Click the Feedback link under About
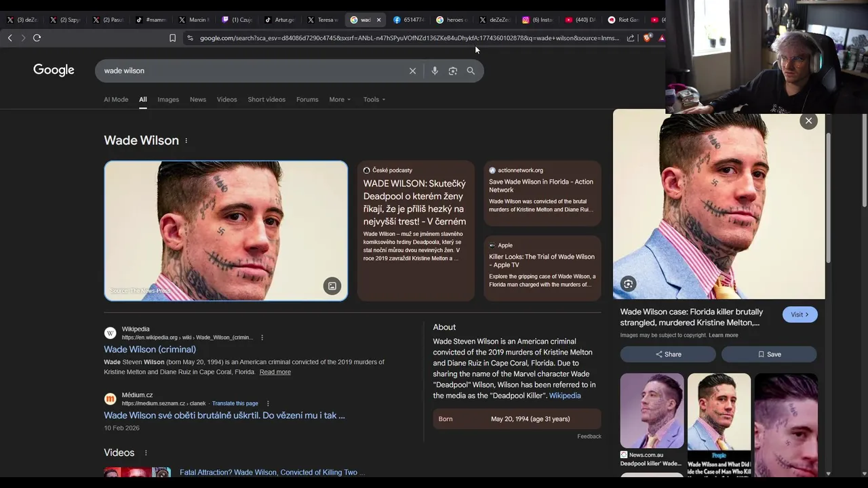Viewport: 868px width, 488px height. (589, 436)
